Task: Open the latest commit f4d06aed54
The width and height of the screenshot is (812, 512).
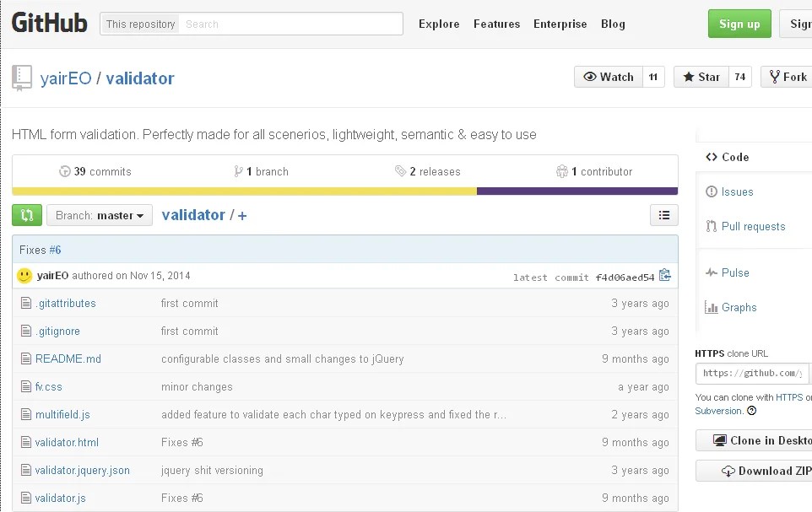Action: [625, 278]
